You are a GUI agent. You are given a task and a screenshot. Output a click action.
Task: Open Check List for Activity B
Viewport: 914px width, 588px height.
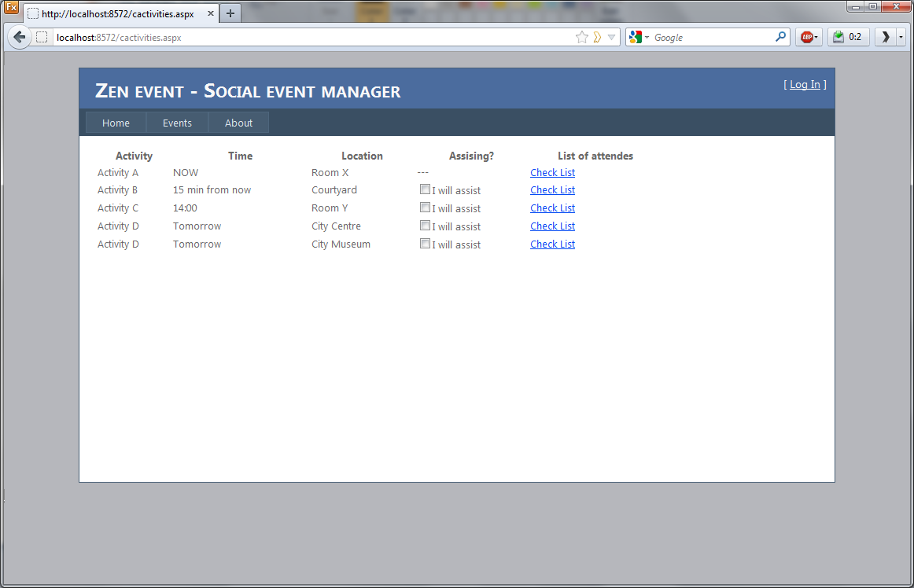pyautogui.click(x=553, y=190)
